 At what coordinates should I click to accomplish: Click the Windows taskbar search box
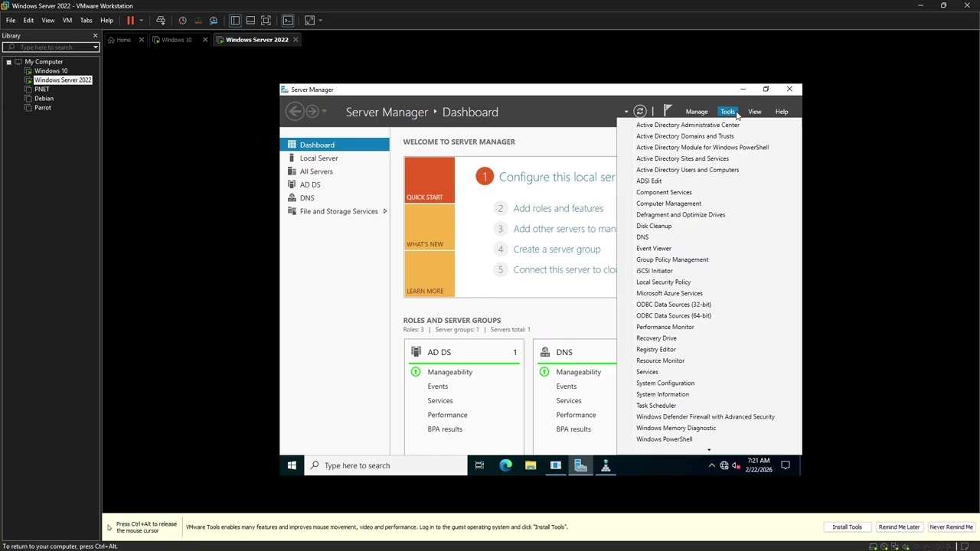click(x=386, y=465)
